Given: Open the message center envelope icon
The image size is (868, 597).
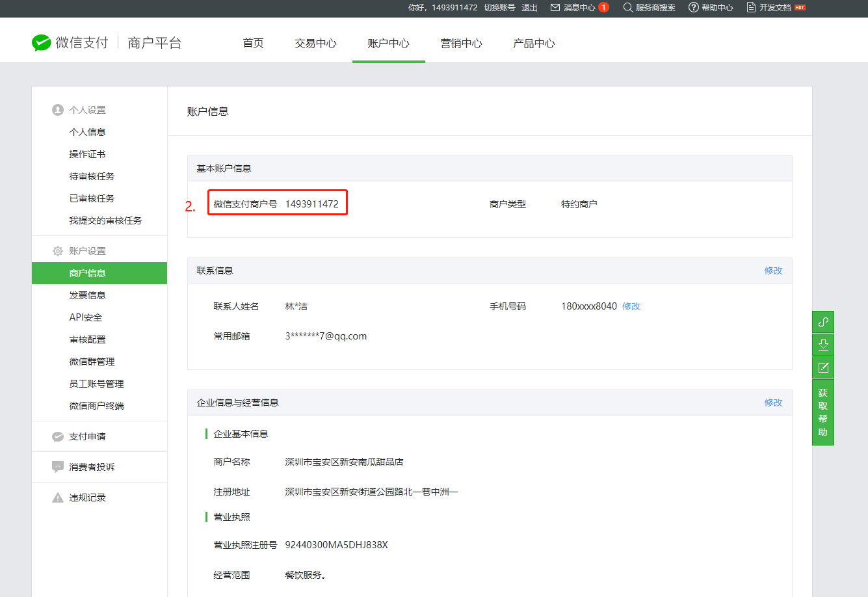Looking at the screenshot, I should point(555,8).
